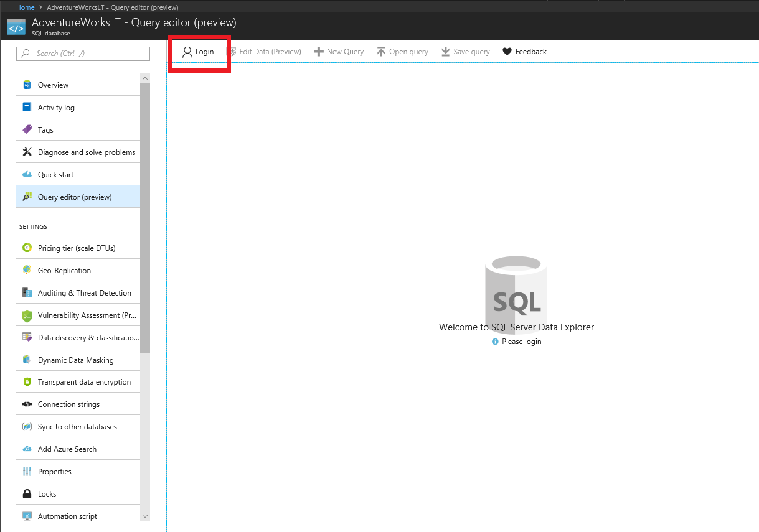Open Connection strings settings

(x=78, y=404)
